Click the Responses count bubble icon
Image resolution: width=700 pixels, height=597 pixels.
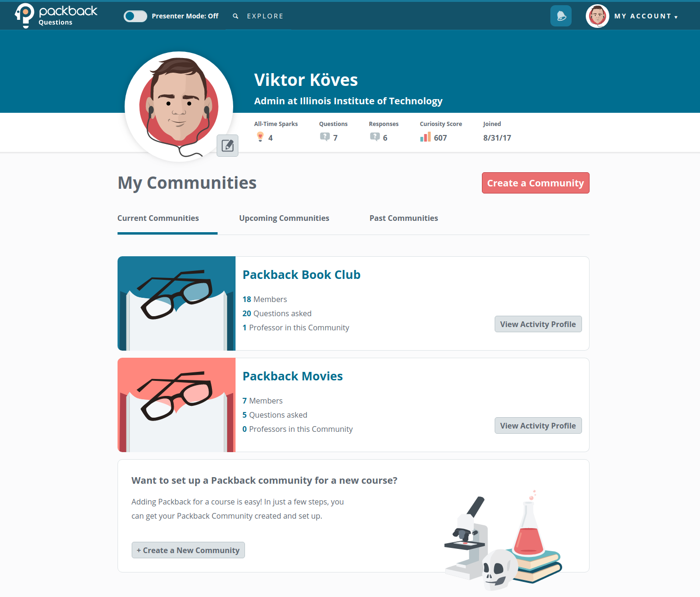click(375, 137)
